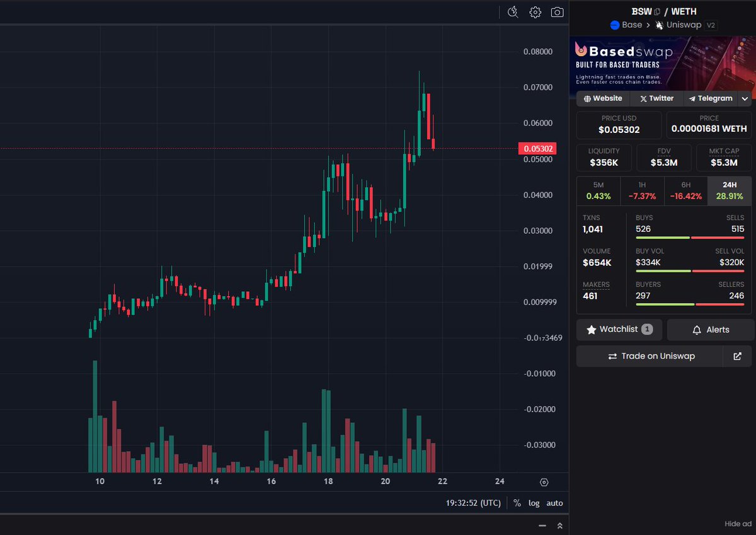
Task: Click the Watchlist button
Action: (619, 330)
